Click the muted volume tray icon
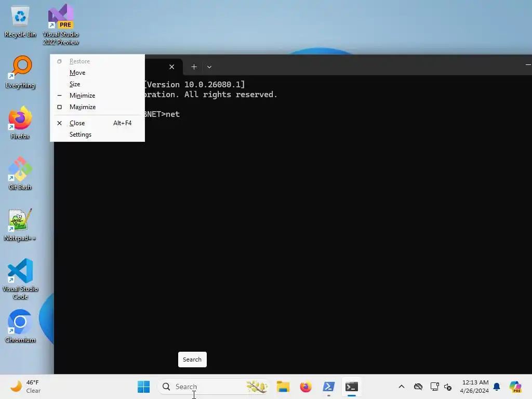 [x=448, y=387]
